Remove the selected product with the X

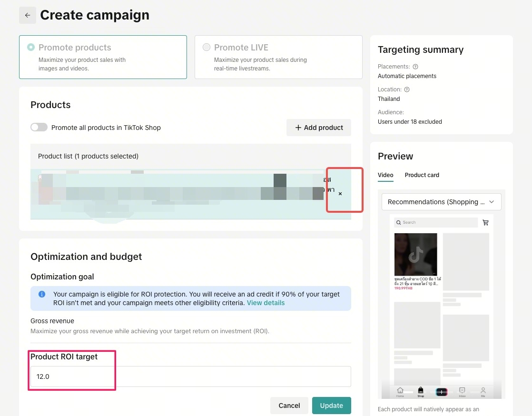coord(340,194)
